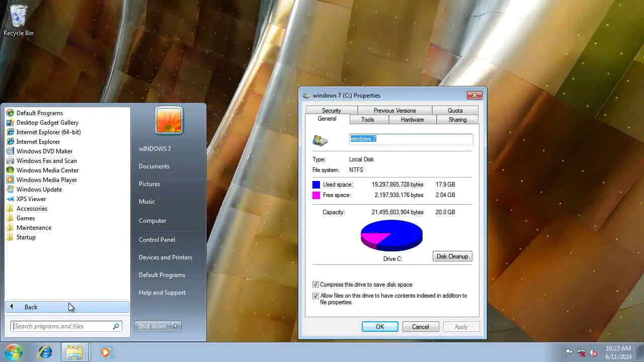Click the Windows Update icon
Viewport: 644px width, 362px height.
coord(10,190)
